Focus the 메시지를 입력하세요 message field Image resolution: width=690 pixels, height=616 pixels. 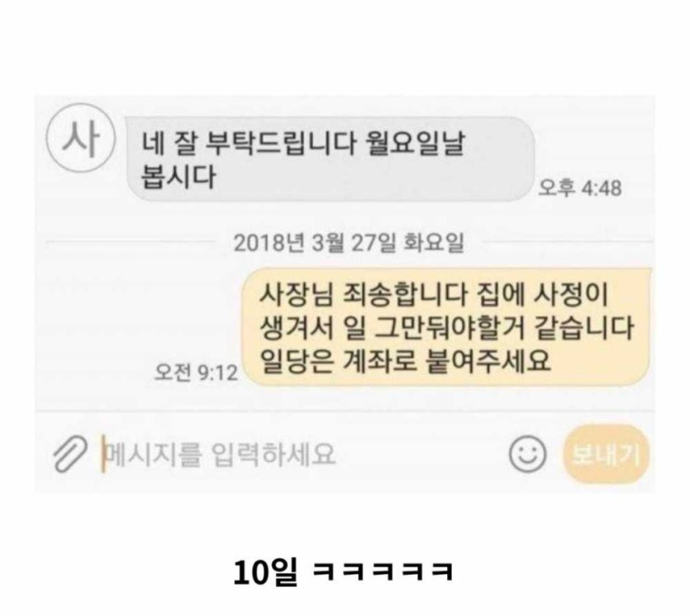(x=303, y=454)
